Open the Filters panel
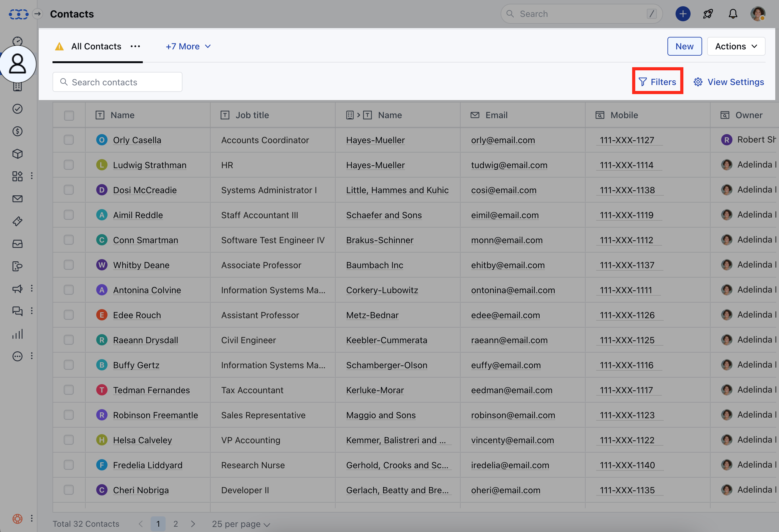Screen dimensions: 779x532 pos(657,82)
